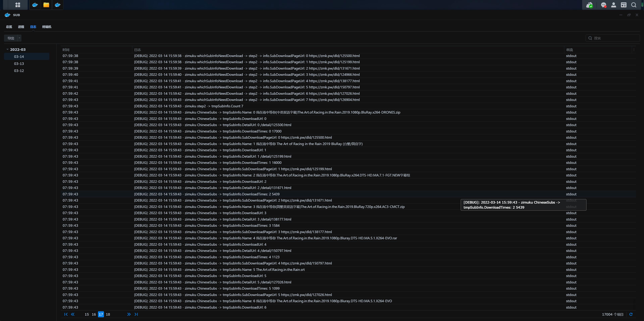Switch to the 进程 tab
The width and height of the screenshot is (644, 321).
(21, 27)
